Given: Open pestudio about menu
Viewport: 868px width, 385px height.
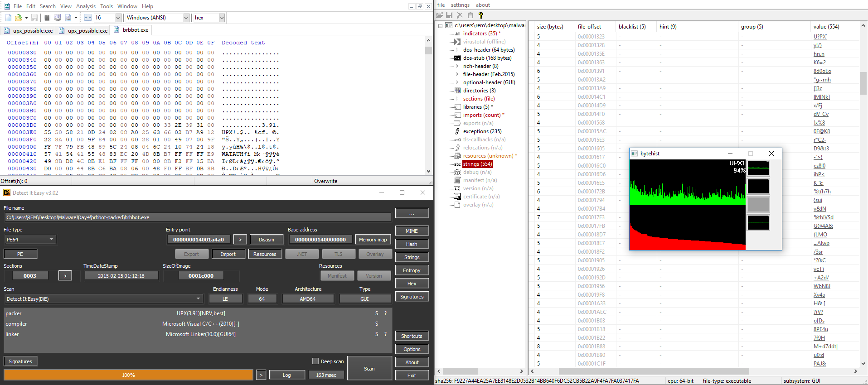Looking at the screenshot, I should 483,5.
